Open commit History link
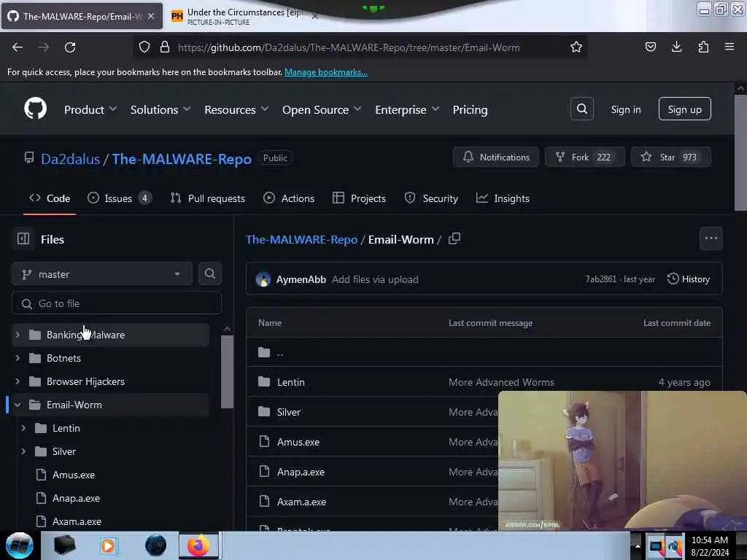Screen dimensions: 747x560 point(689,279)
